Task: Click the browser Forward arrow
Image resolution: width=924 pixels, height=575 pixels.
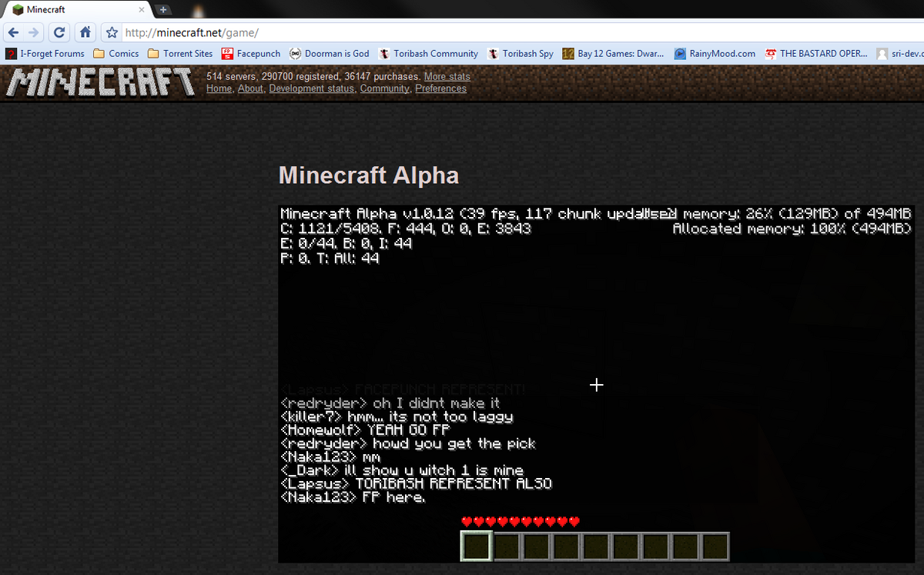Action: (33, 33)
